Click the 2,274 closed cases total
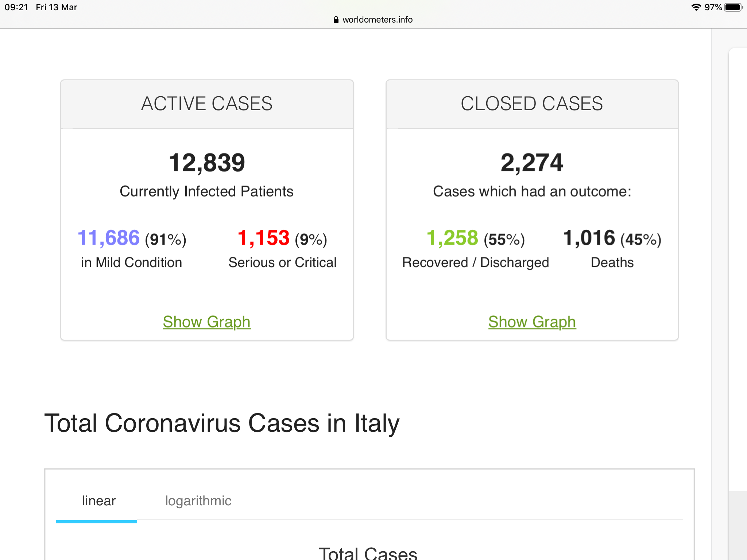Image resolution: width=747 pixels, height=560 pixels. (x=532, y=163)
